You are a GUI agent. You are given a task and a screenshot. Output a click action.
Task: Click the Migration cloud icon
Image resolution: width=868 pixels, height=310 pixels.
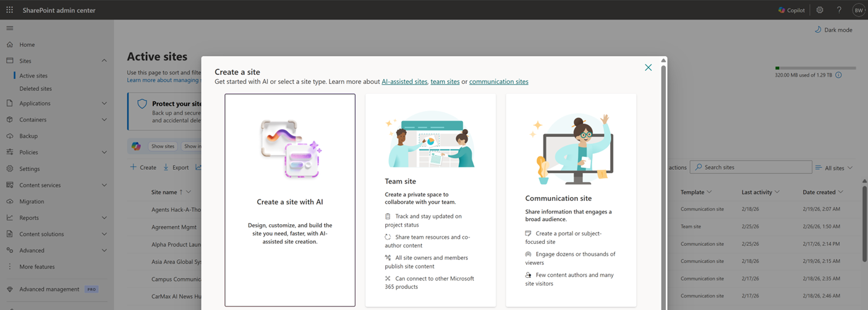9,201
